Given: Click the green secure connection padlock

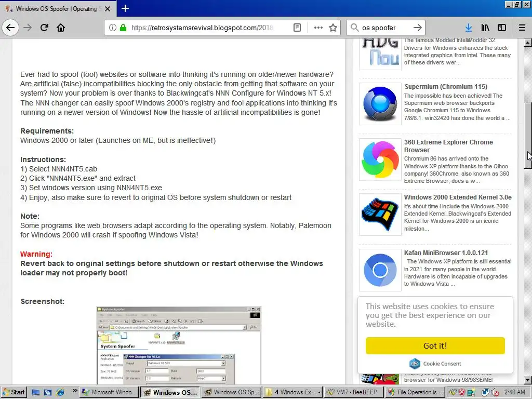Looking at the screenshot, I should tap(123, 28).
